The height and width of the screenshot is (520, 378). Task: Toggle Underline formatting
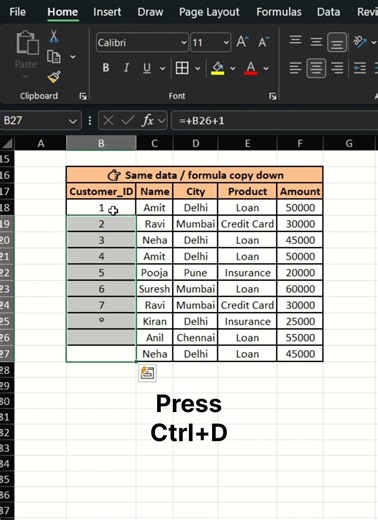[147, 68]
